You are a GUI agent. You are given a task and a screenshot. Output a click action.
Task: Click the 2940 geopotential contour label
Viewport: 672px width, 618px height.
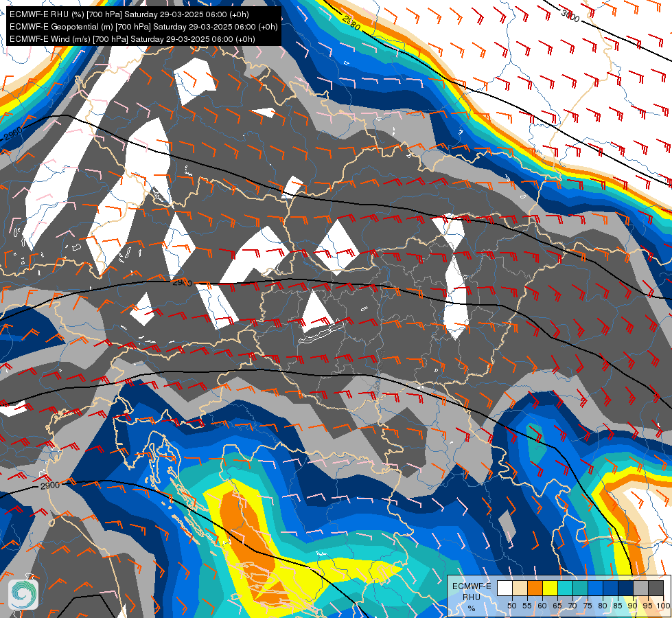click(x=182, y=283)
